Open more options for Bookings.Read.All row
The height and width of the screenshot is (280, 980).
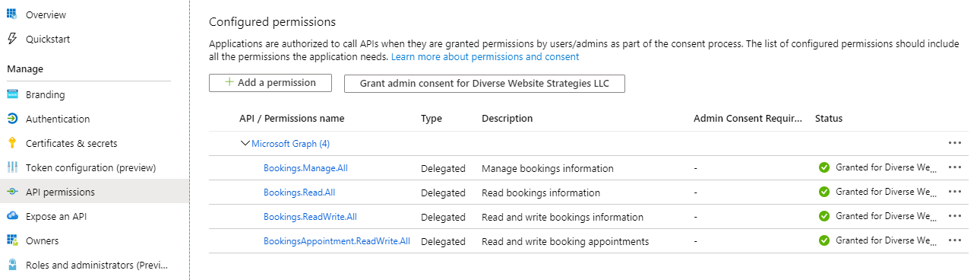tap(955, 192)
